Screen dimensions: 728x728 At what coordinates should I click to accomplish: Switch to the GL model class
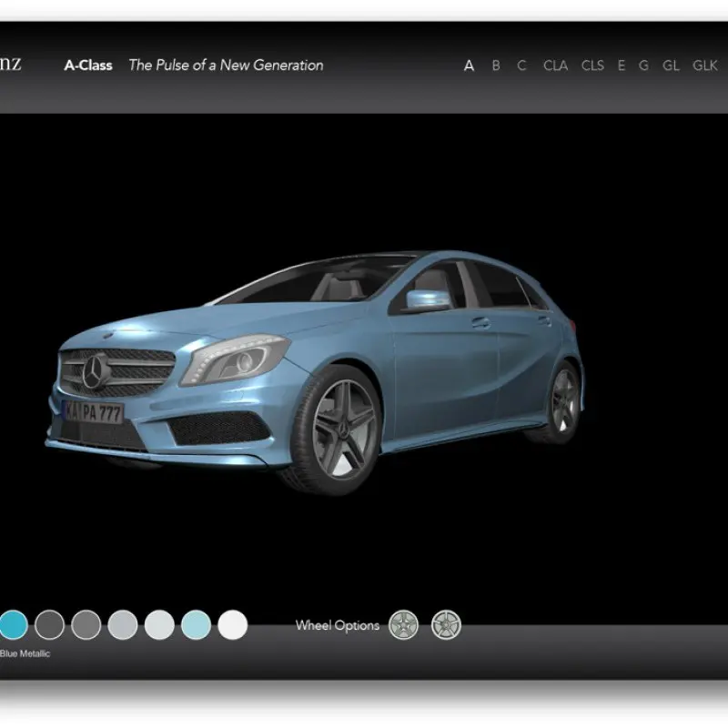[x=671, y=66]
